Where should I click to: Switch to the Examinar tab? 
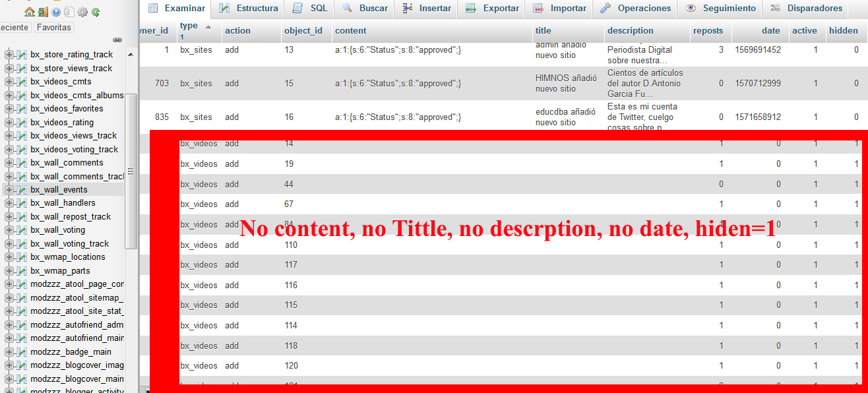click(x=175, y=9)
